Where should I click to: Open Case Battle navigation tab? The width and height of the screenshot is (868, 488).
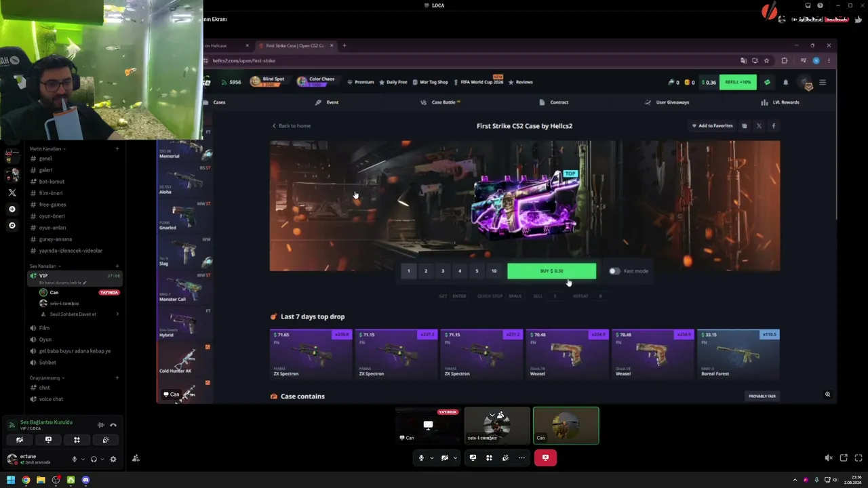click(x=440, y=102)
